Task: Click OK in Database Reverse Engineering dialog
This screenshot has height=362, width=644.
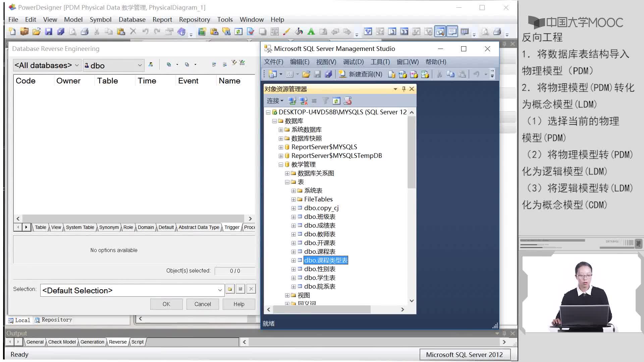Action: pos(166,304)
